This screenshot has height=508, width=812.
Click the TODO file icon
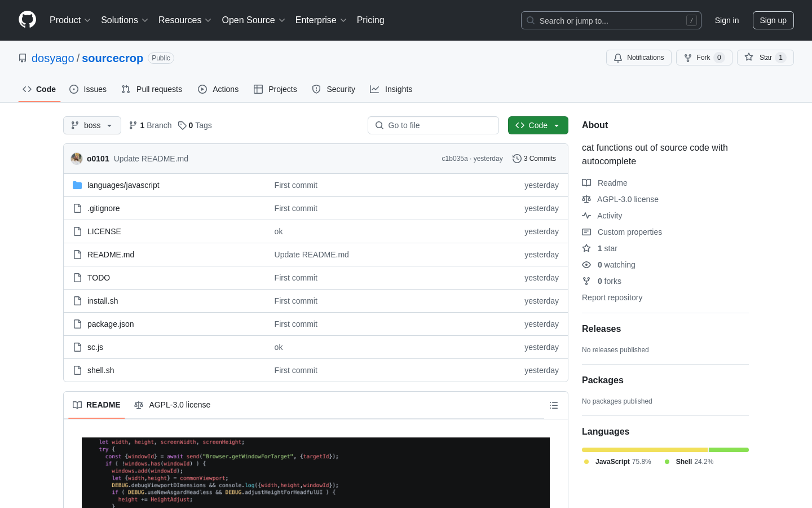[77, 278]
